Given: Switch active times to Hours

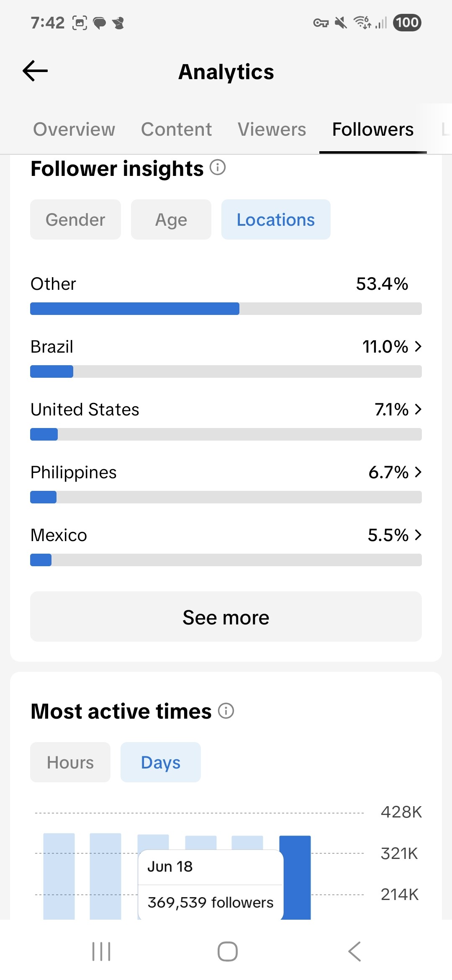Looking at the screenshot, I should tap(70, 762).
